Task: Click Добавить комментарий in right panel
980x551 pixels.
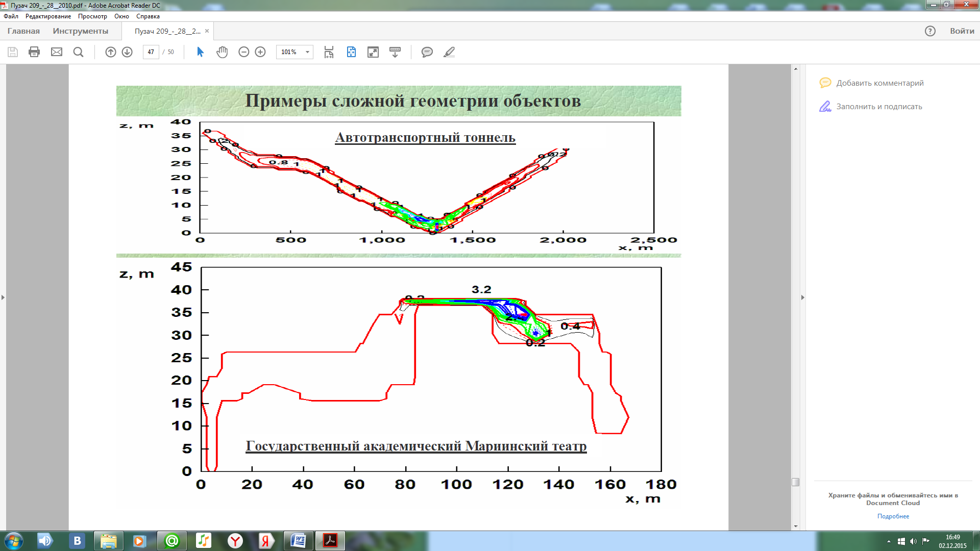Action: pos(872,83)
